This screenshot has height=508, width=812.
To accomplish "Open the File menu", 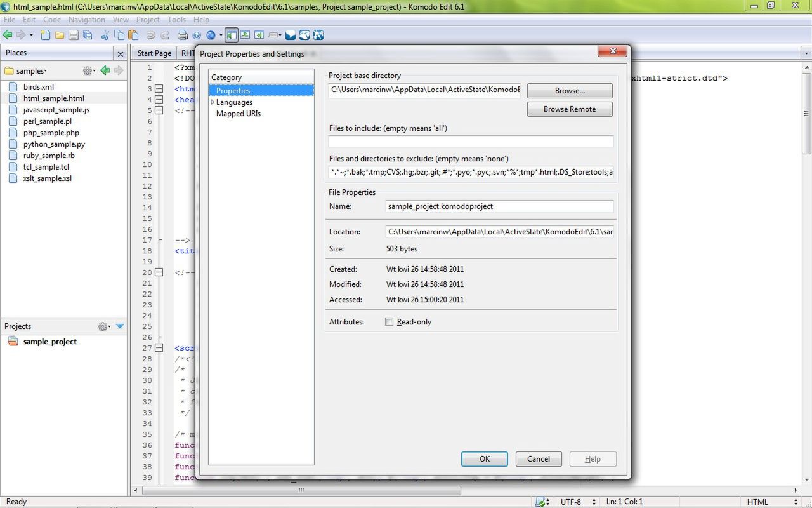I will 10,20.
